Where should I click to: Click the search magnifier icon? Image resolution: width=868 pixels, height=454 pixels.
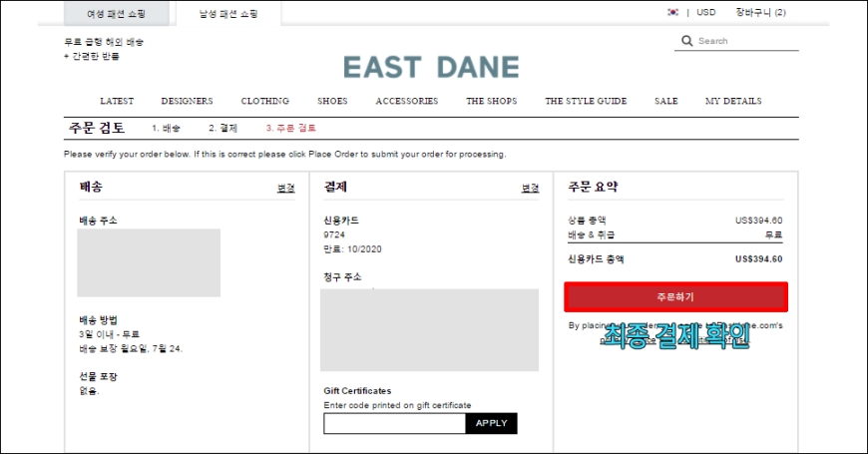687,41
